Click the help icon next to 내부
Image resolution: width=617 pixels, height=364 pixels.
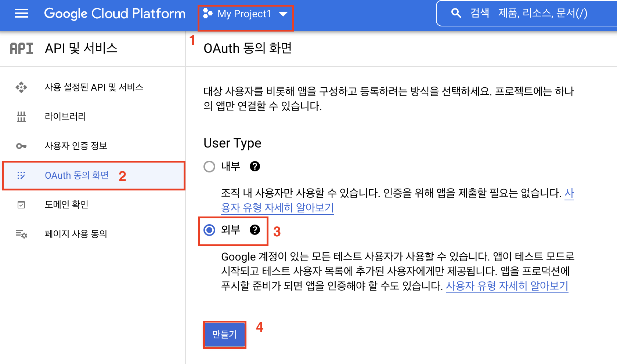coord(255,167)
